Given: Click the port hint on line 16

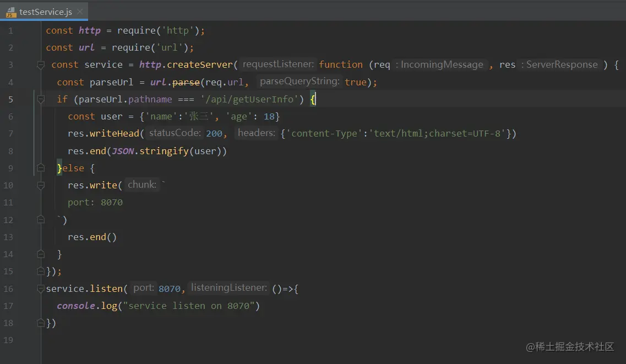Looking at the screenshot, I should (143, 288).
